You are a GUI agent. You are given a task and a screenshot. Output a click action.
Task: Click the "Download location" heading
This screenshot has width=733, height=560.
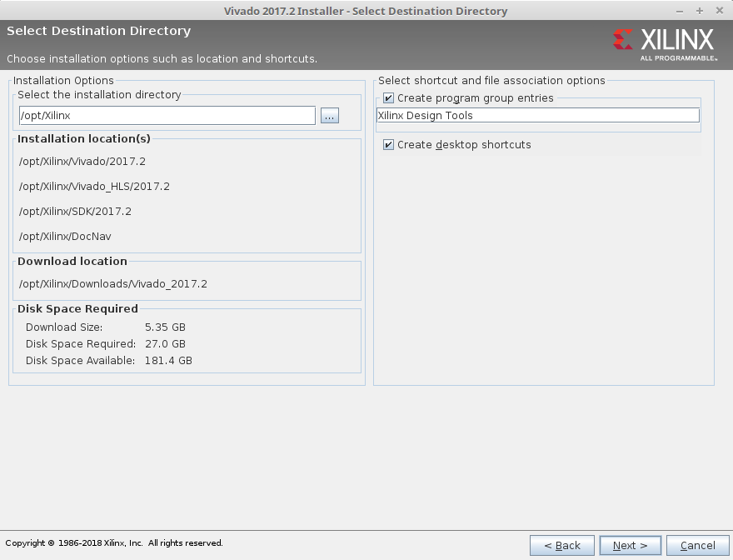pyautogui.click(x=72, y=261)
